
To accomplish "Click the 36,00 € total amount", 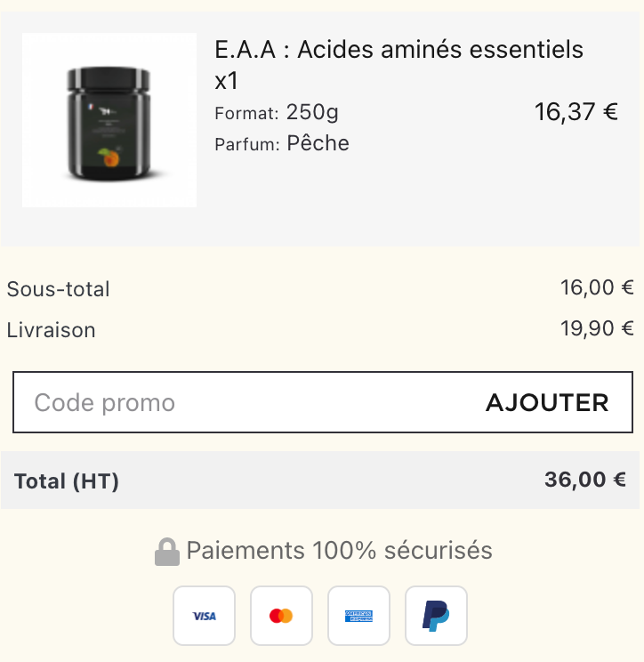I will point(585,480).
